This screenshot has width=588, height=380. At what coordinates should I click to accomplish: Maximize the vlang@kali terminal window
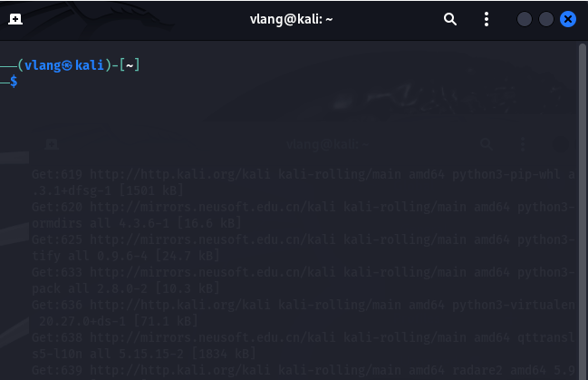point(546,19)
